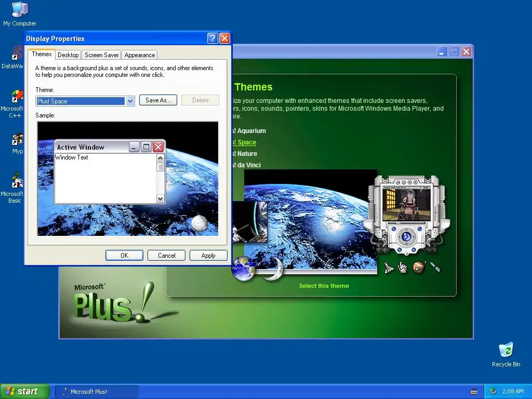Select the Microsoft Plus! taskbar button
The image size is (532, 399).
coord(97,392)
